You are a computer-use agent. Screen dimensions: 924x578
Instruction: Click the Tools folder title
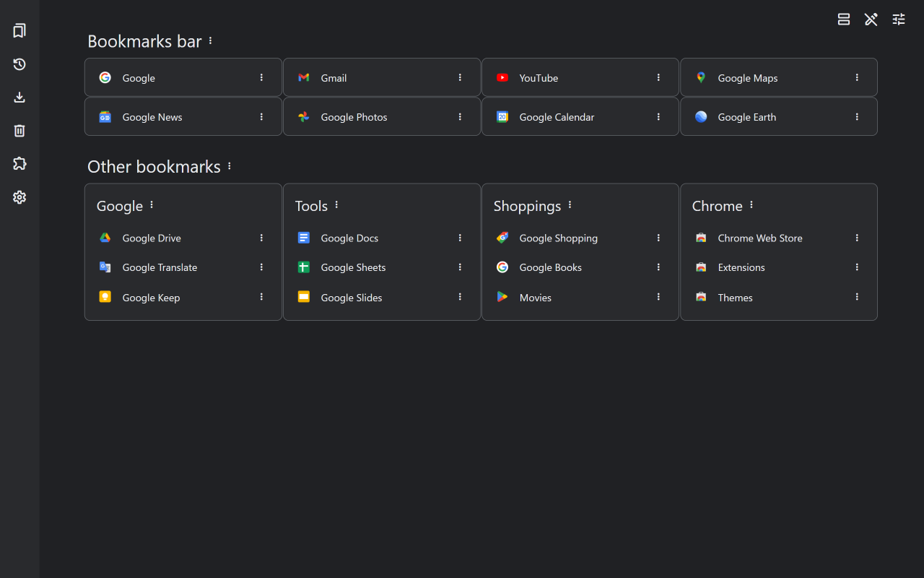coord(311,206)
